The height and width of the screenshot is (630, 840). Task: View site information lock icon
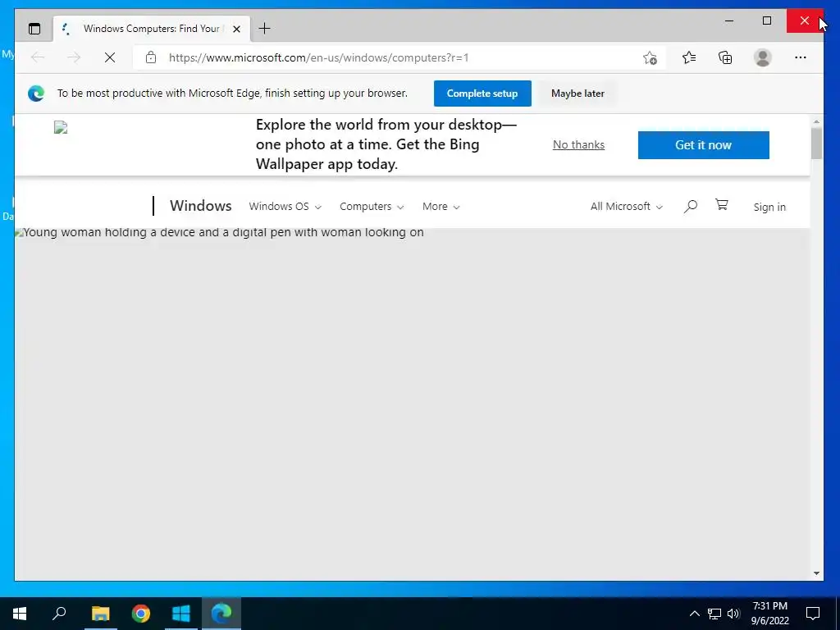tap(151, 57)
